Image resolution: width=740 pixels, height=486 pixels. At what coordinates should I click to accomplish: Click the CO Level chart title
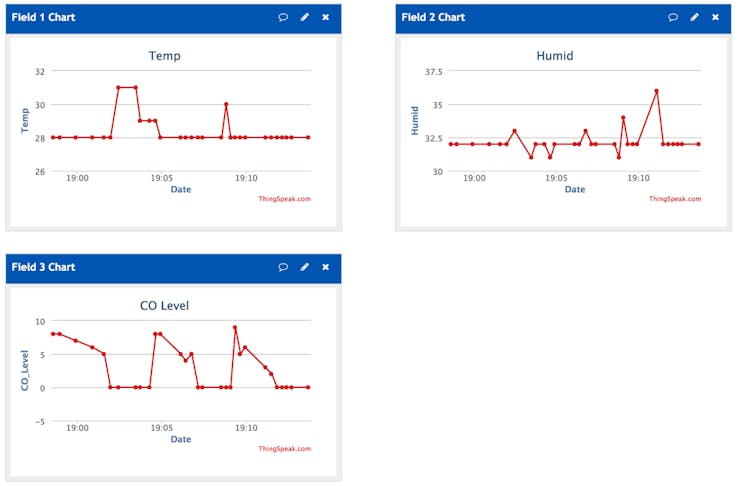tap(164, 306)
